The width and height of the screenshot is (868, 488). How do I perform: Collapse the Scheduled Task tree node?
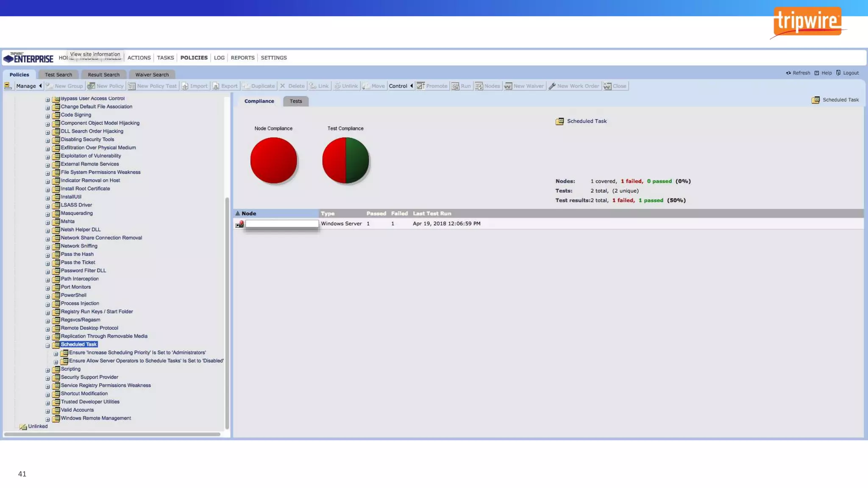[x=47, y=346]
